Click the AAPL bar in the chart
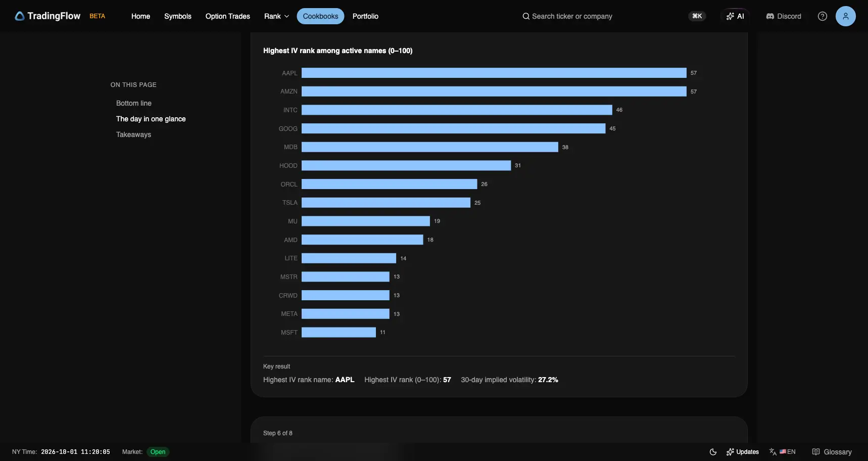 point(494,73)
